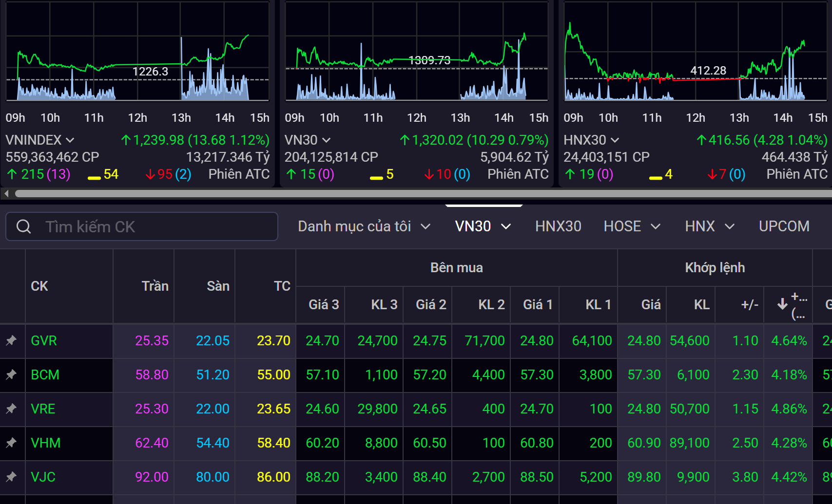832x504 pixels.
Task: Open the VJC stock symbol
Action: point(43,477)
